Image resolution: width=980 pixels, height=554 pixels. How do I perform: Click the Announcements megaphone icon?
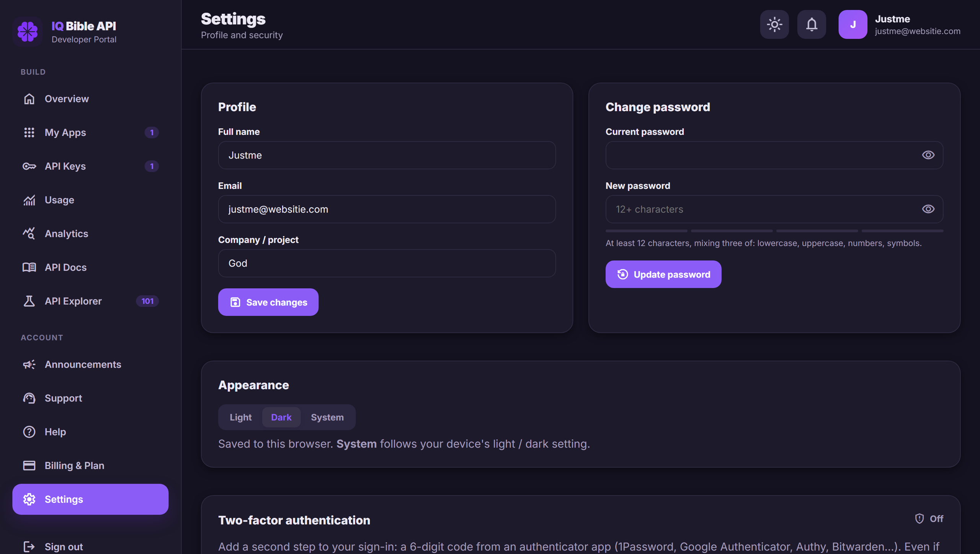(x=29, y=364)
